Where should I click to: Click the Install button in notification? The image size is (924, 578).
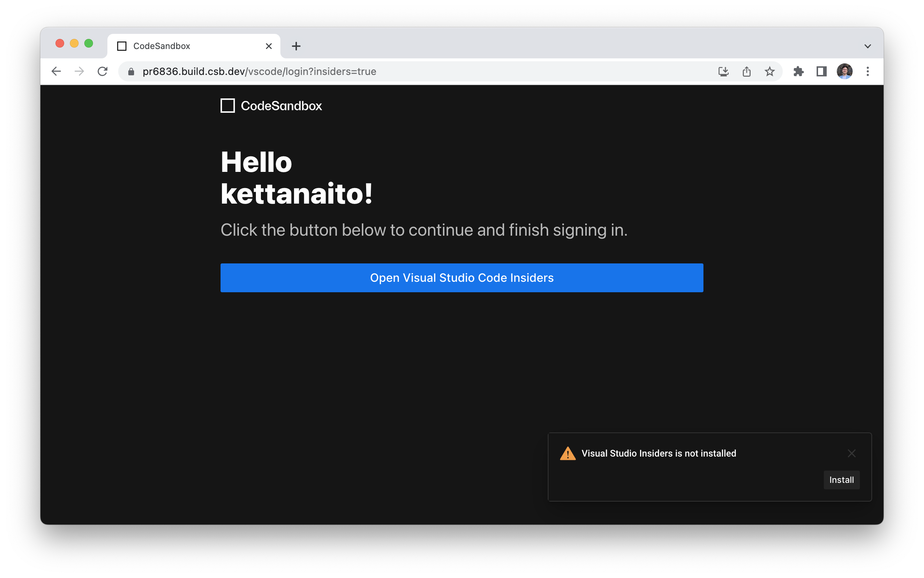pos(841,480)
